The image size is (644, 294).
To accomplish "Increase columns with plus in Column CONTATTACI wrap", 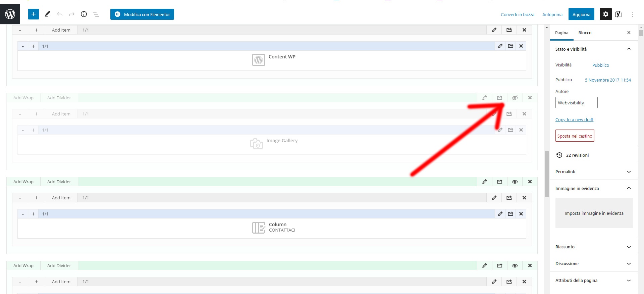I will tap(37, 198).
